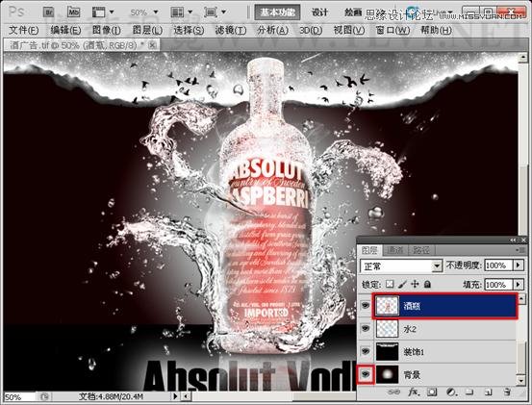The height and width of the screenshot is (405, 532).
Task: Close the 酒广告.tif document tab
Action: (152, 45)
